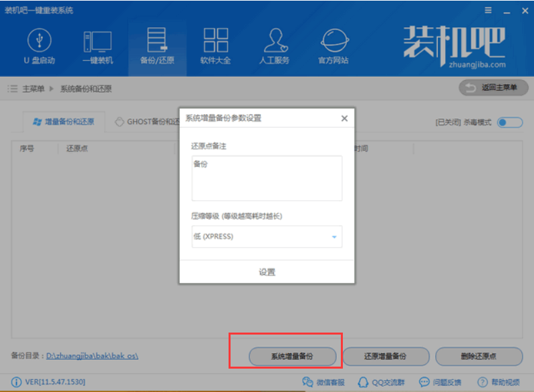Click the 系统增量备份 button
The width and height of the screenshot is (534, 392).
coord(291,357)
